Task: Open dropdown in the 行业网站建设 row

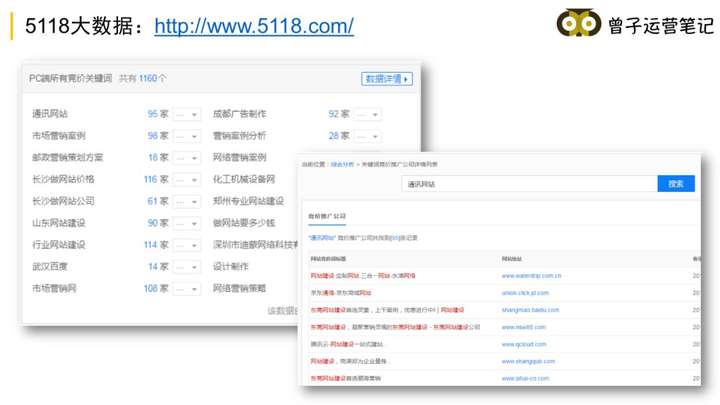Action: pyautogui.click(x=186, y=245)
